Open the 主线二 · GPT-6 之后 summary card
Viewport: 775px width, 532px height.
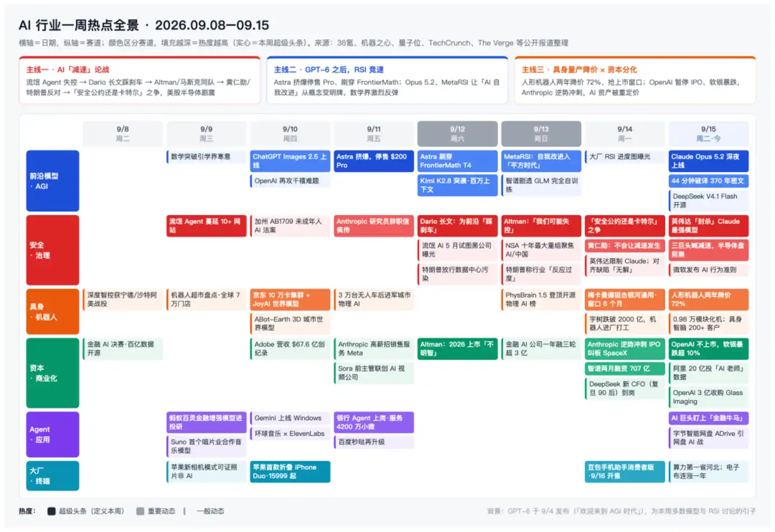(387, 80)
